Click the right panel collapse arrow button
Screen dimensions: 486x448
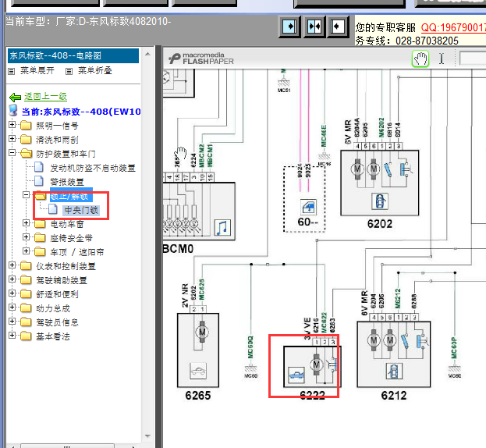coord(338,27)
